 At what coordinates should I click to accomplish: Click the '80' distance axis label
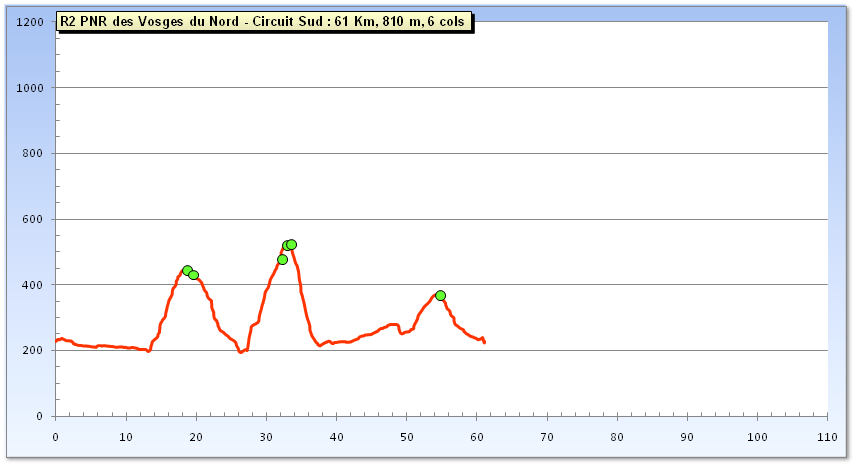(617, 437)
